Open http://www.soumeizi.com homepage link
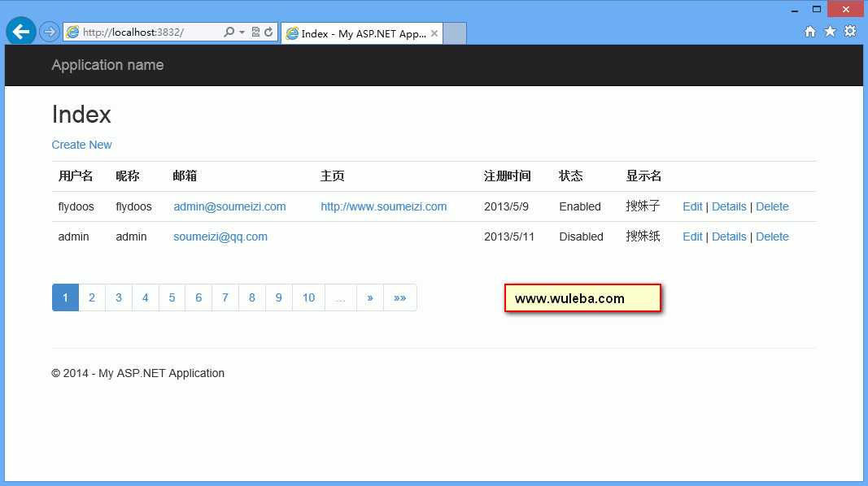The height and width of the screenshot is (486, 868). [384, 206]
